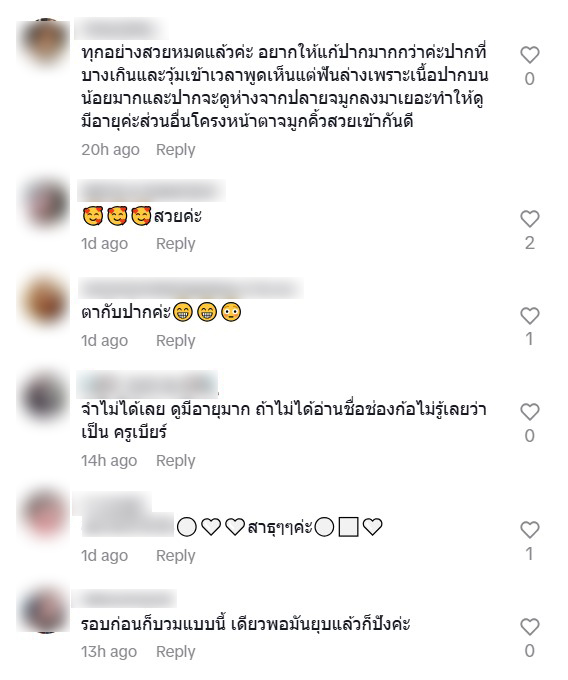Open the blurred username above the สวยค่ะ comment
Viewport: 568px width, 680px height.
[151, 190]
